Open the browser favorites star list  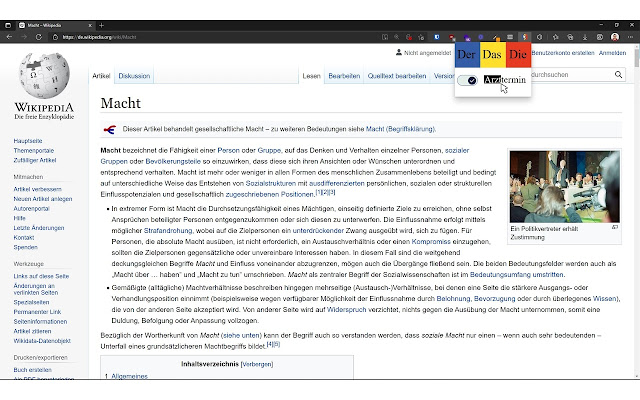click(556, 37)
